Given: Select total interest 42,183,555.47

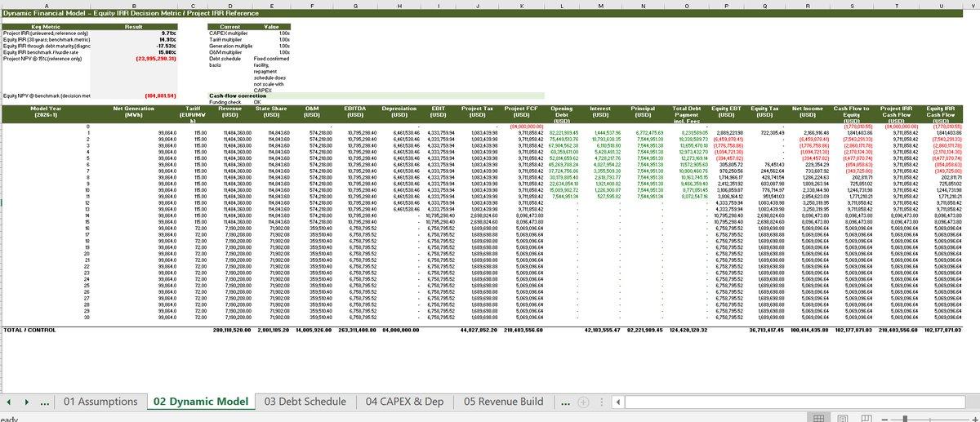Looking at the screenshot, I should 604,330.
